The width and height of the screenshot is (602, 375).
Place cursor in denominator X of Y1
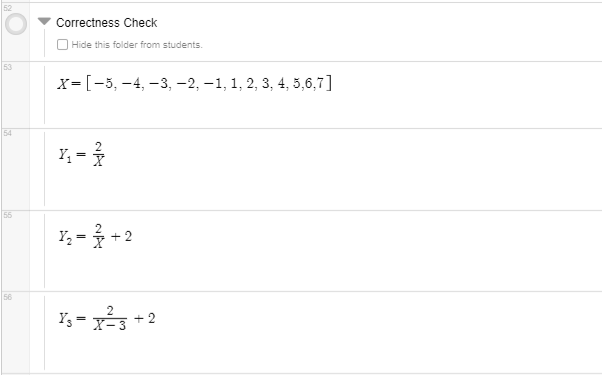tap(99, 161)
